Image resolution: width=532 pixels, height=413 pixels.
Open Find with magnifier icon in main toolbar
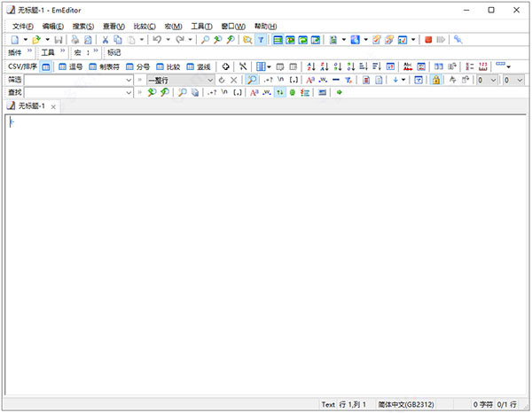[205, 40]
